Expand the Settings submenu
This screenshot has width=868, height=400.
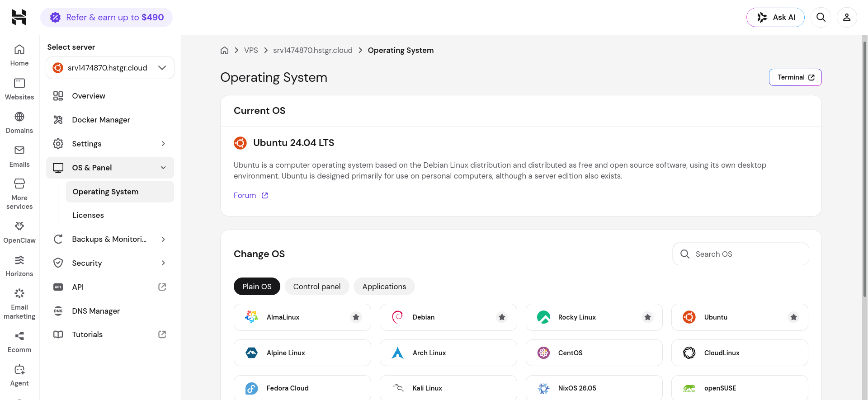point(110,144)
